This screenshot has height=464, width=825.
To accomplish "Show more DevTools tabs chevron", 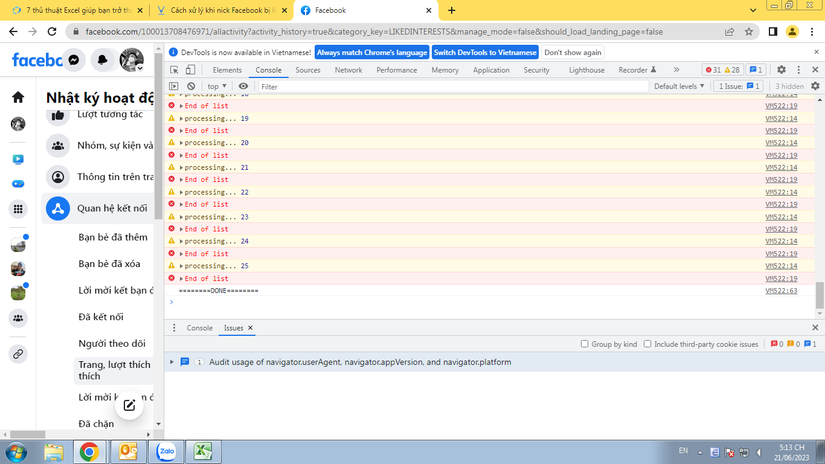I will (x=677, y=70).
